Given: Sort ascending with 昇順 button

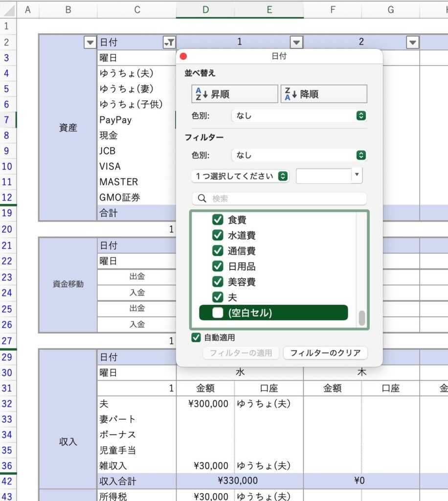Looking at the screenshot, I should tap(235, 94).
